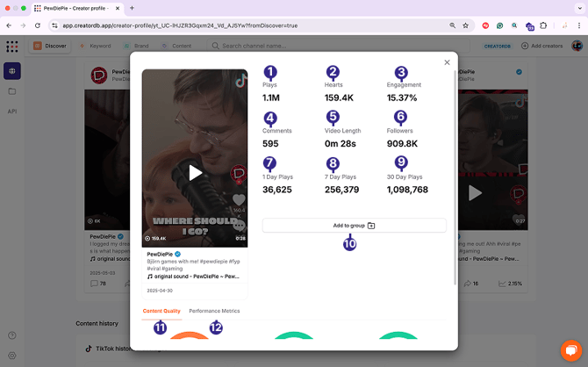588x367 pixels.
Task: Click the PewDiePie avatar on left background card
Action: pyautogui.click(x=99, y=75)
